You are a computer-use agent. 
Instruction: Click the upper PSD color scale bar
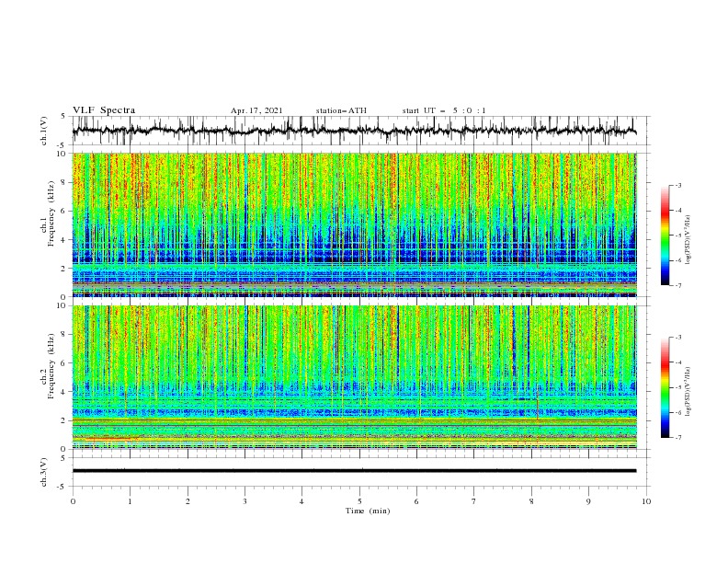pos(665,236)
